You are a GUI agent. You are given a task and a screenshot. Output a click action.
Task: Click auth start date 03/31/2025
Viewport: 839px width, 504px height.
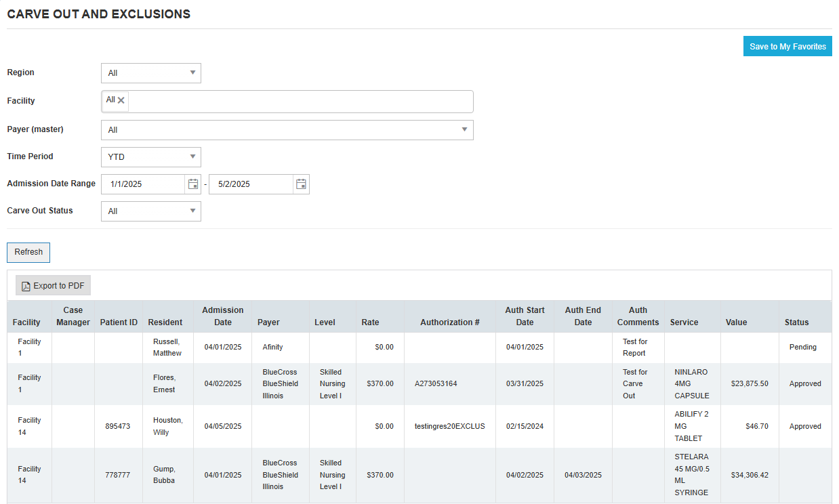click(x=525, y=384)
